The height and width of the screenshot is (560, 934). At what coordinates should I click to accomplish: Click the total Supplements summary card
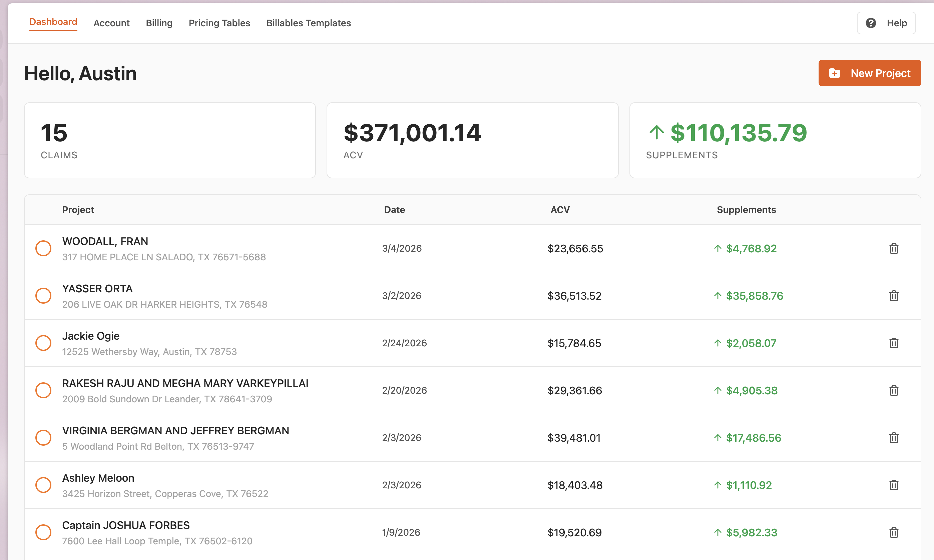point(775,140)
